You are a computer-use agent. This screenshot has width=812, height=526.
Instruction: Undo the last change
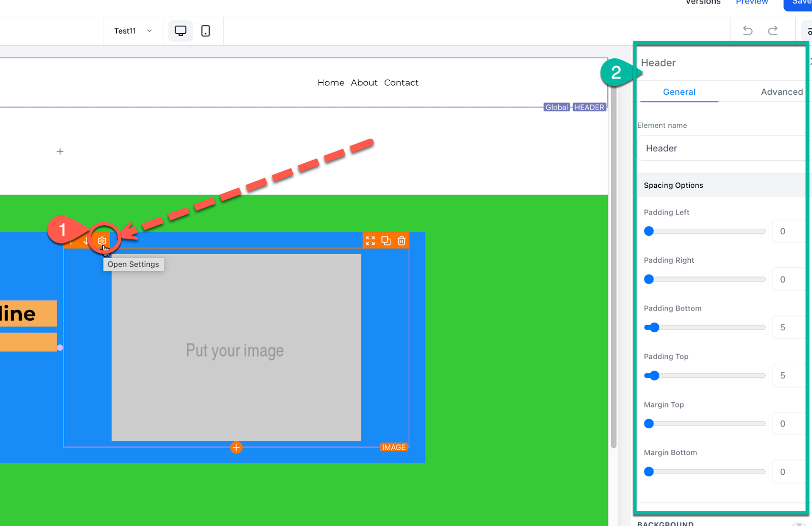coord(748,31)
